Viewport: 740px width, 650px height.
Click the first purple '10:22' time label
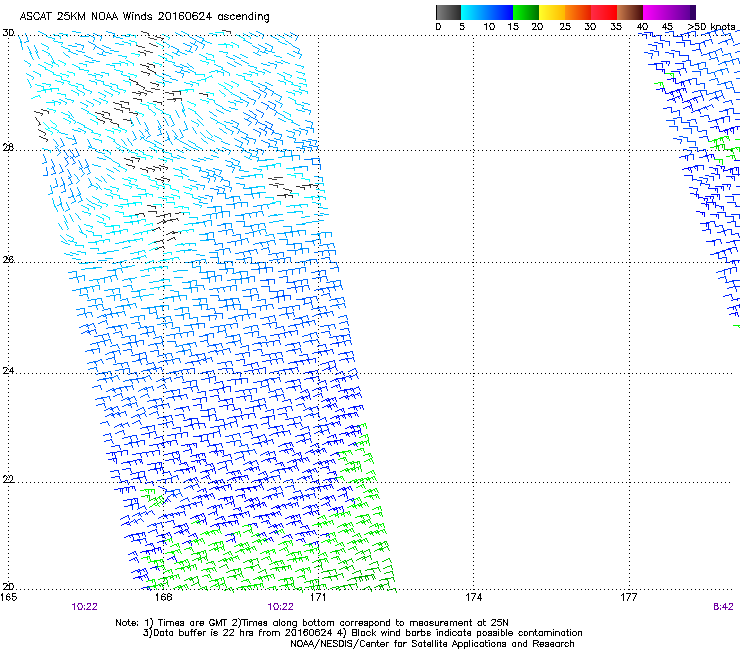(84, 607)
